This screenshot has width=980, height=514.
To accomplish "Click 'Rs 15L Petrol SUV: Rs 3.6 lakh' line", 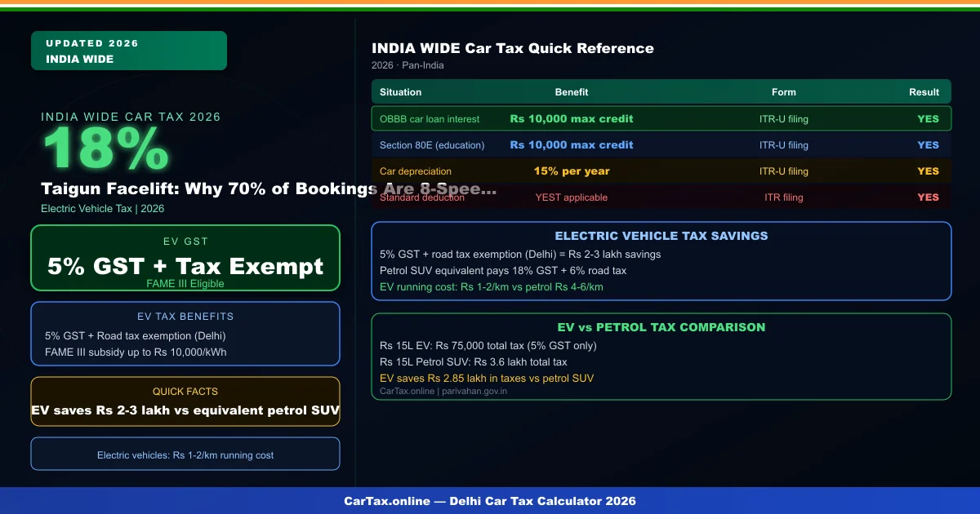I will pos(474,362).
